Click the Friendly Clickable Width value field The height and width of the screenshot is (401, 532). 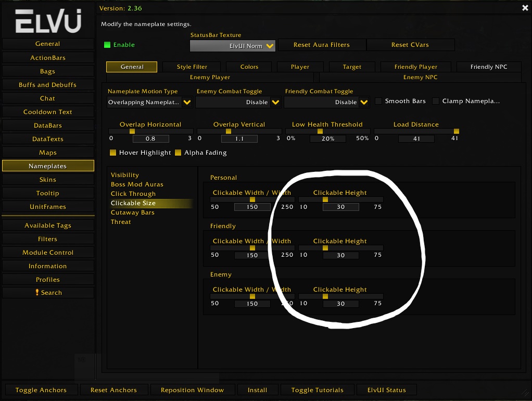tap(252, 255)
